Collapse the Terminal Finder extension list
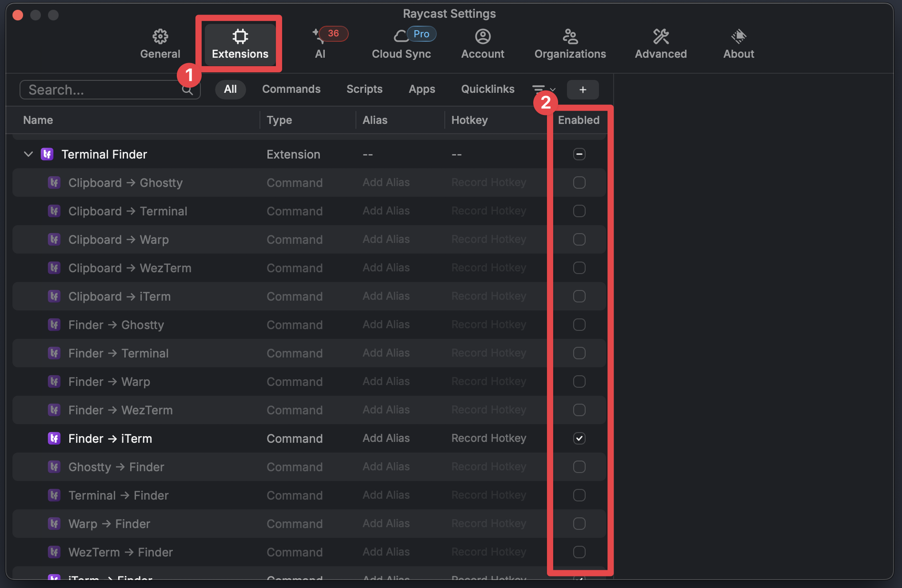The height and width of the screenshot is (588, 902). (28, 154)
